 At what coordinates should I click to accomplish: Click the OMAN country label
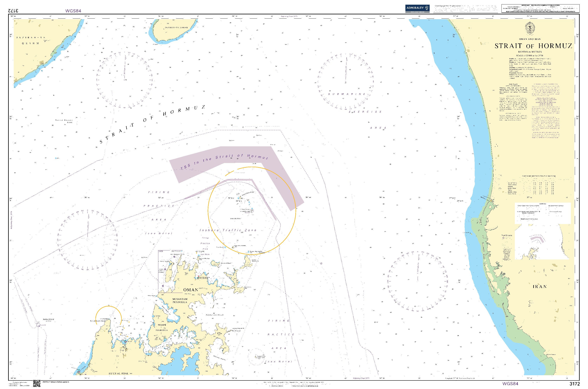tap(191, 290)
